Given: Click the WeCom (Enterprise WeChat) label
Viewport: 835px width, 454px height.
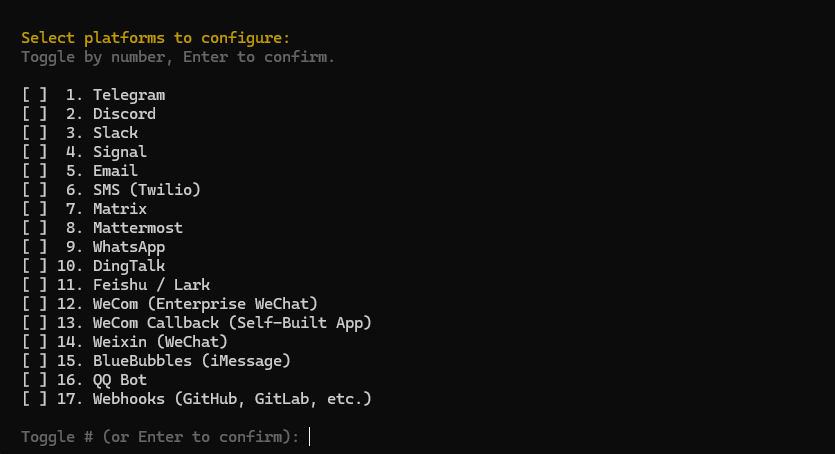Looking at the screenshot, I should click(x=205, y=304).
